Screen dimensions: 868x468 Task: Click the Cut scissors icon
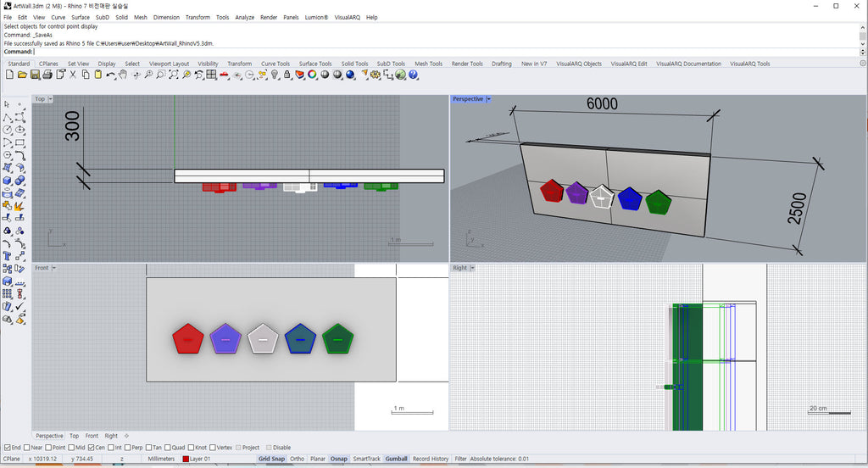(x=73, y=75)
